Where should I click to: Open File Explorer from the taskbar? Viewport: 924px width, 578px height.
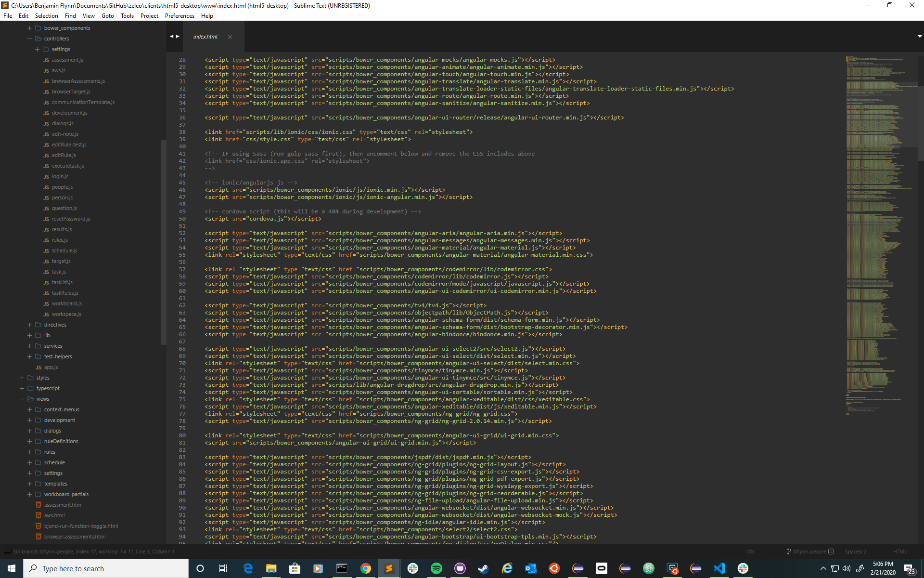click(271, 568)
